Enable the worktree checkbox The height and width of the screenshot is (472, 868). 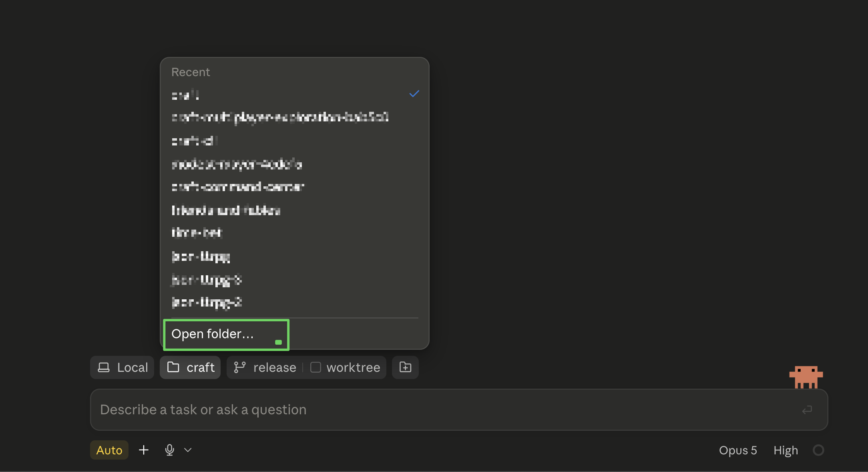[x=315, y=367]
